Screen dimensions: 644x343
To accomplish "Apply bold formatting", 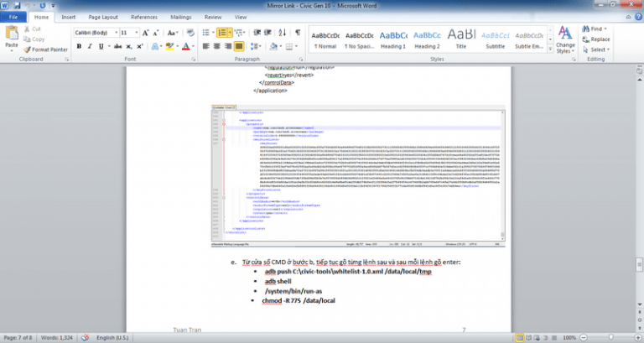I will 78,48.
